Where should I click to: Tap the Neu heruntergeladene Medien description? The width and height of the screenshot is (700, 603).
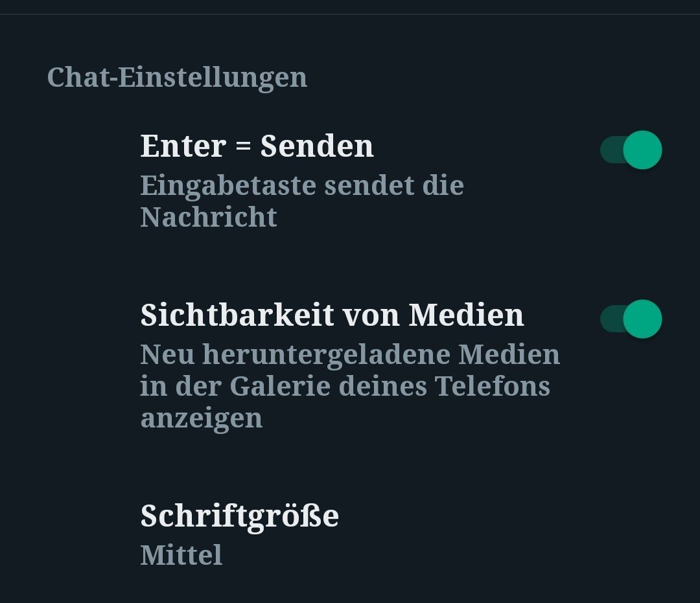pyautogui.click(x=350, y=386)
